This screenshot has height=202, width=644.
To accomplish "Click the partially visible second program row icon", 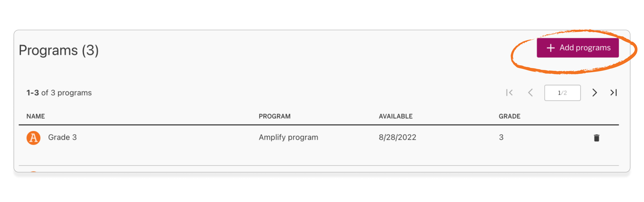I will coord(33,172).
